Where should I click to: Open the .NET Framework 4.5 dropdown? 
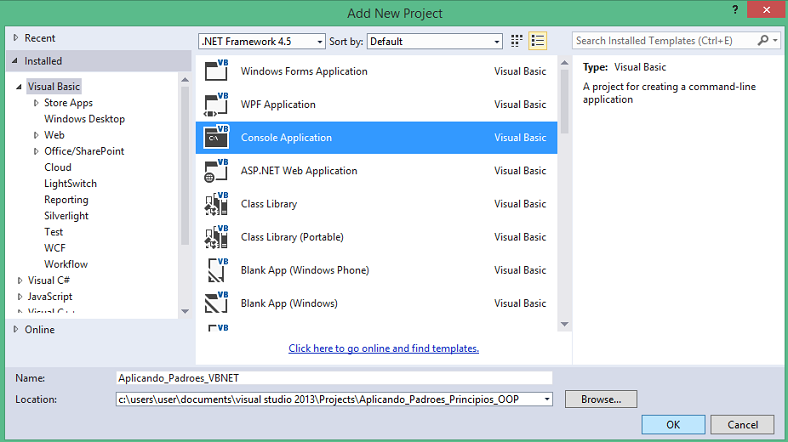pyautogui.click(x=261, y=41)
